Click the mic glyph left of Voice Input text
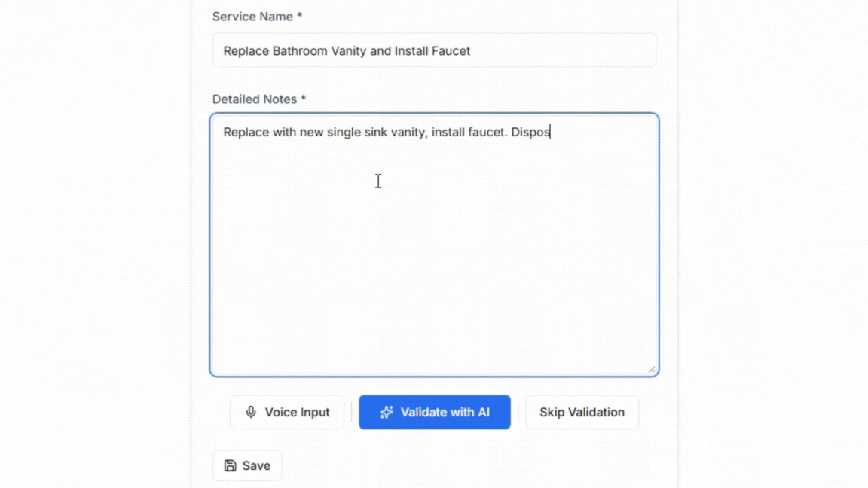This screenshot has width=868, height=488. click(250, 412)
